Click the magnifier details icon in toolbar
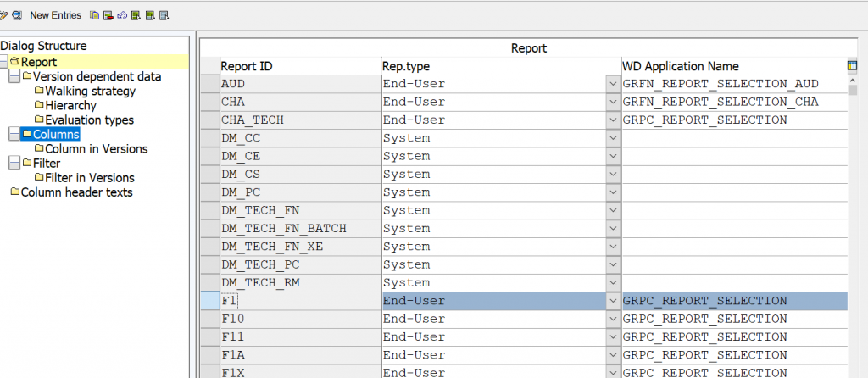868x378 pixels. point(17,15)
